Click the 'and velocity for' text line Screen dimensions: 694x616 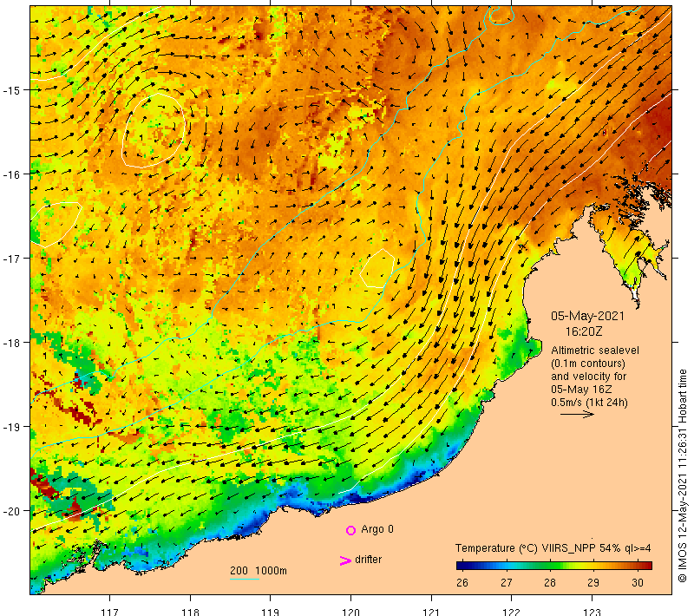(x=589, y=377)
